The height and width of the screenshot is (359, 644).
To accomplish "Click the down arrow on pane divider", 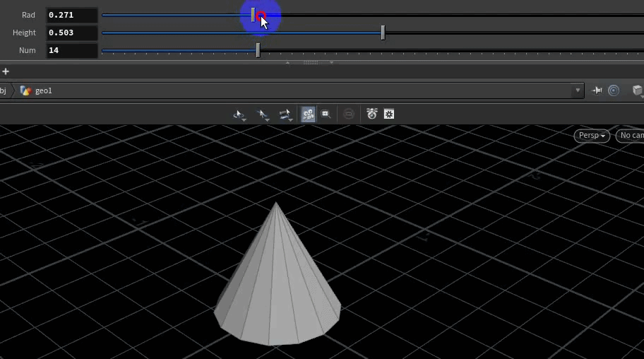I will click(x=331, y=62).
